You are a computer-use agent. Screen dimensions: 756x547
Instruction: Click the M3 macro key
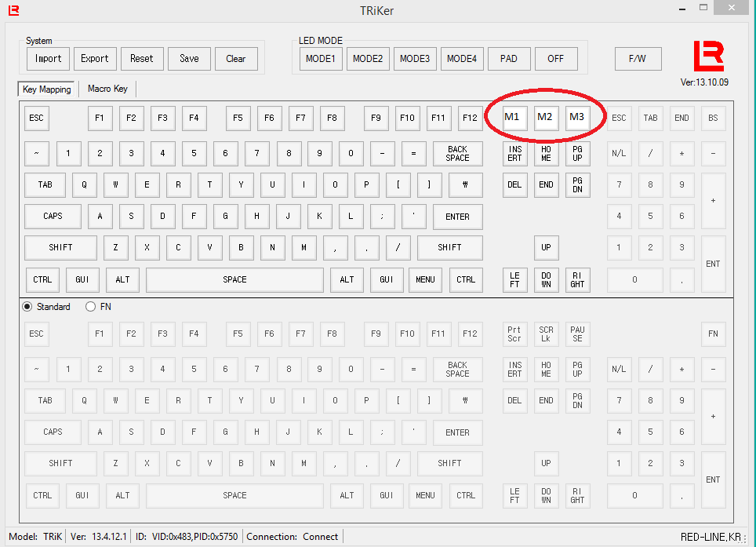coord(577,118)
